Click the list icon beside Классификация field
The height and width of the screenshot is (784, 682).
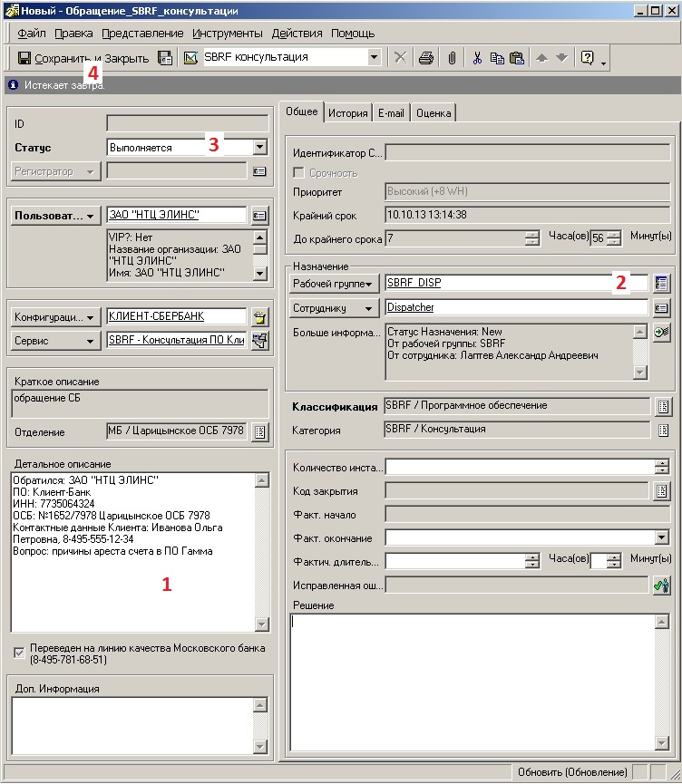coord(663,406)
